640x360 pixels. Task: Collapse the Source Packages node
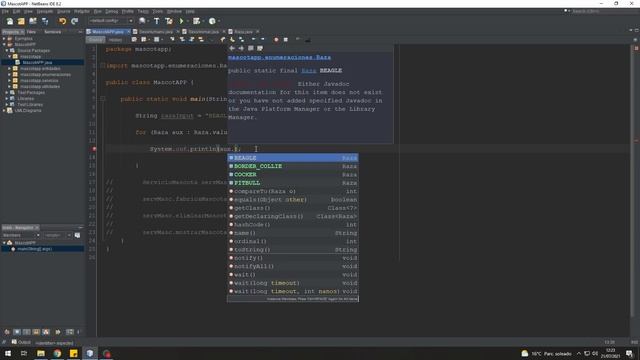pos(7,51)
